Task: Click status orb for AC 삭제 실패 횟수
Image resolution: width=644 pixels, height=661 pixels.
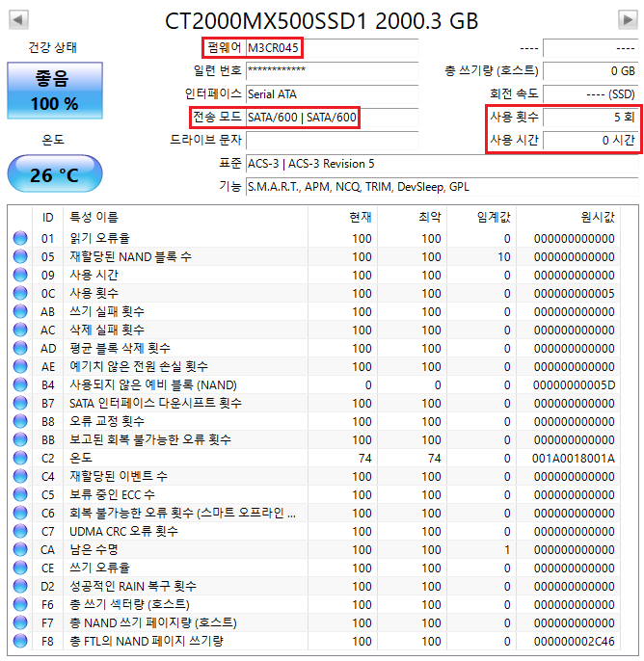Action: coord(20,330)
